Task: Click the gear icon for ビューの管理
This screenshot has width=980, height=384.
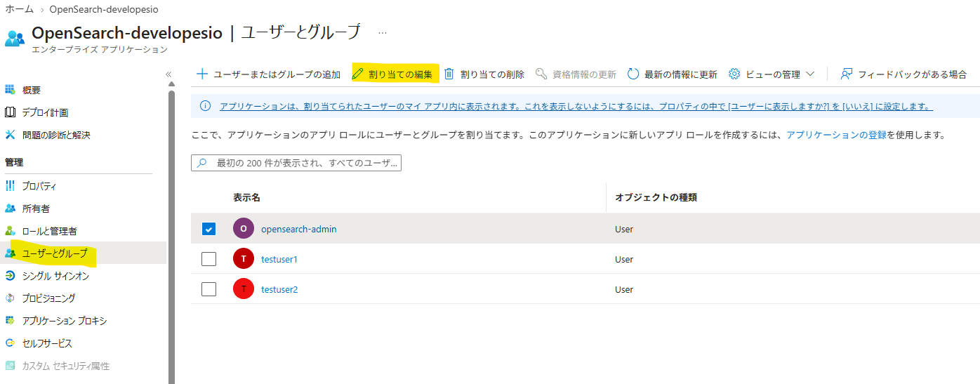Action: point(735,74)
